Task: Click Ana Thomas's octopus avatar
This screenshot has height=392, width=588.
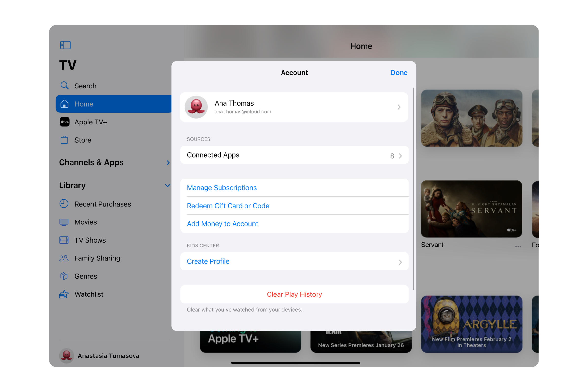Action: (x=196, y=107)
